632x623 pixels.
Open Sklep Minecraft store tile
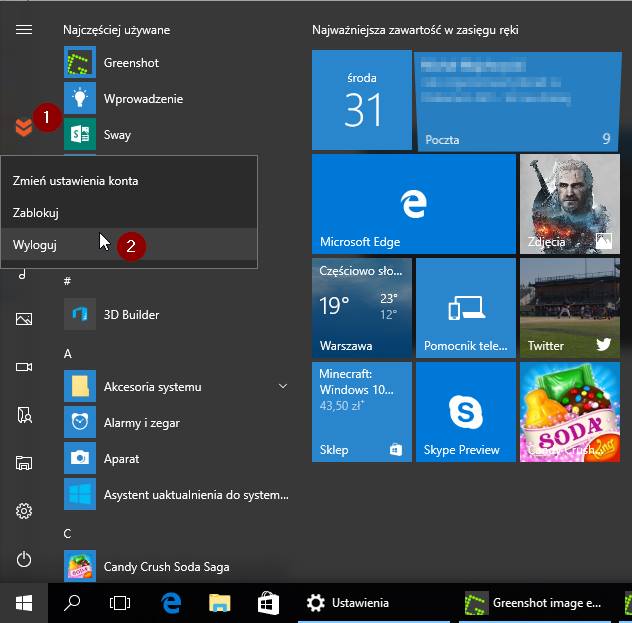(x=362, y=412)
